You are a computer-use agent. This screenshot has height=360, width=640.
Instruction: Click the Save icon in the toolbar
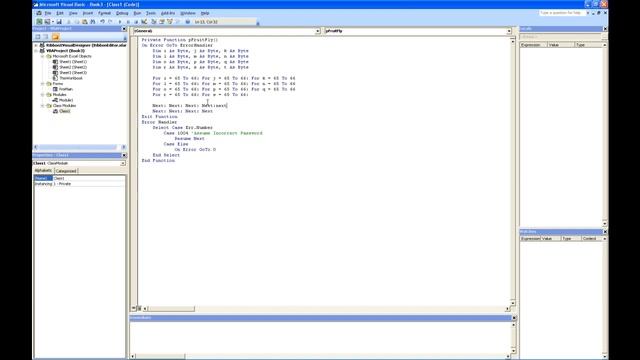click(59, 22)
